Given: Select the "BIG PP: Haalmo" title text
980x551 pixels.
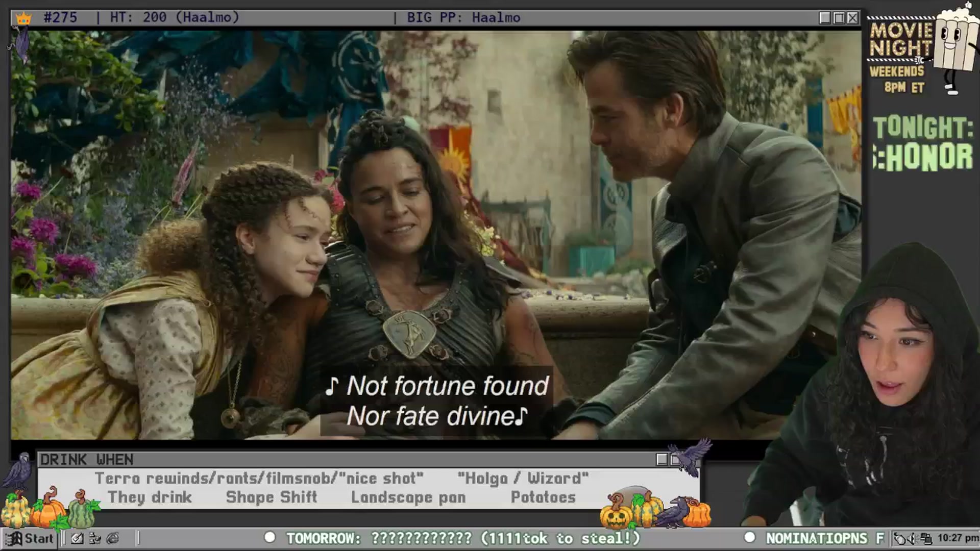Looking at the screenshot, I should 463,17.
